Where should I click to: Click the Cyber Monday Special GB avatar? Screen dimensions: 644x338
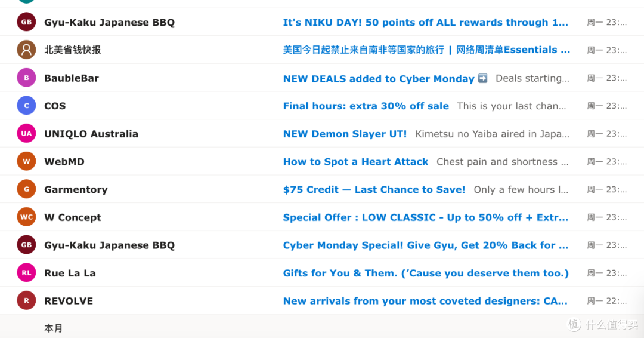coord(26,245)
